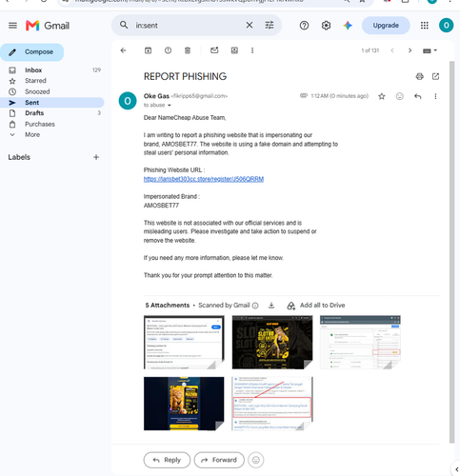Star the REPORT PHISHING message
Viewport: 460px width, 476px height.
(x=382, y=96)
